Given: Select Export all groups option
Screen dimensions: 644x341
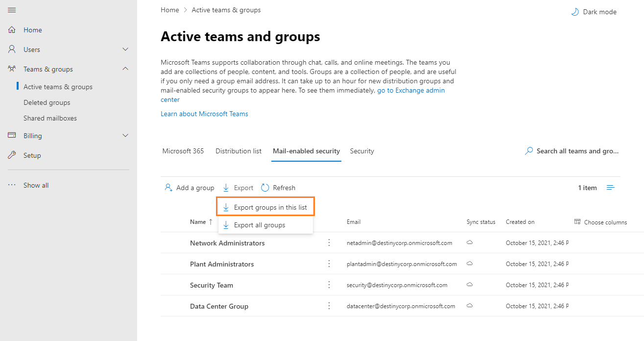Looking at the screenshot, I should pyautogui.click(x=259, y=225).
